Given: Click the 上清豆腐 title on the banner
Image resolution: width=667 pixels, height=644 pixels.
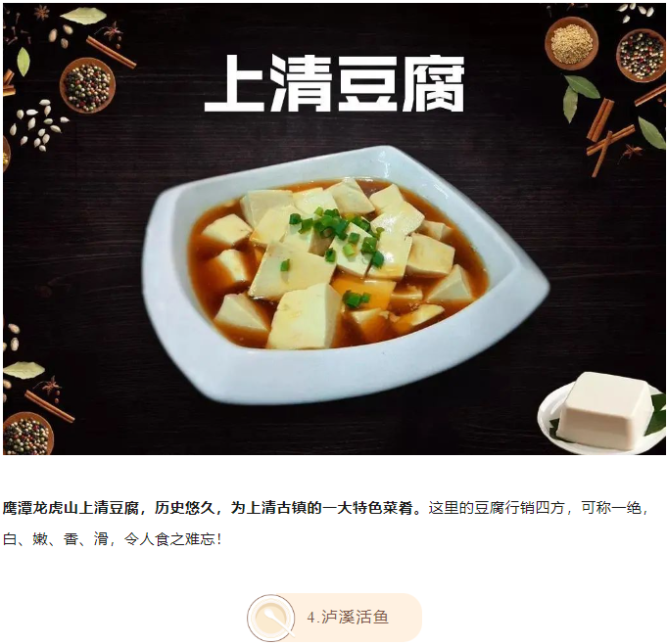Looking at the screenshot, I should [334, 84].
